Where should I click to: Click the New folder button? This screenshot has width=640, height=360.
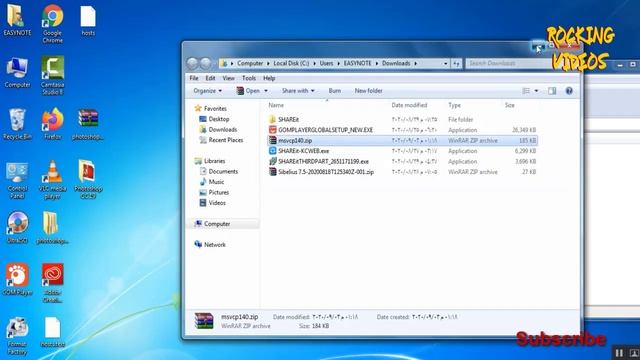[369, 91]
